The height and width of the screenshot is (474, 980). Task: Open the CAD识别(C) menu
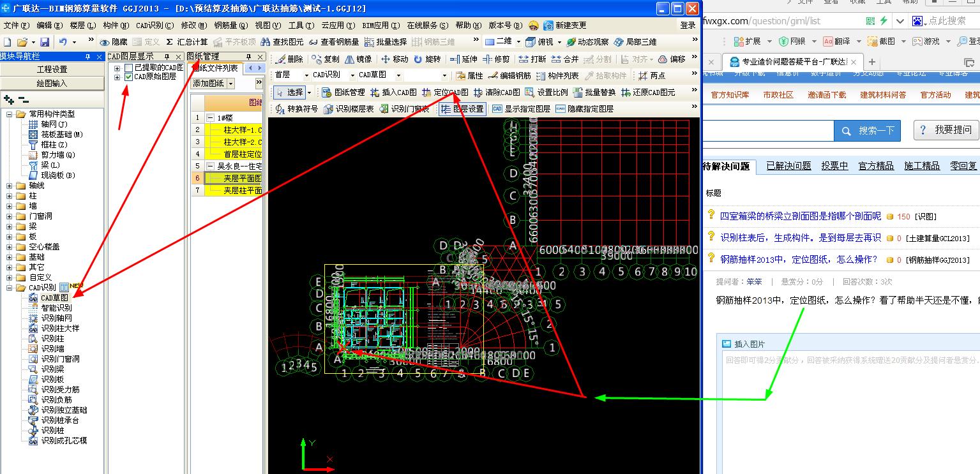coord(155,26)
